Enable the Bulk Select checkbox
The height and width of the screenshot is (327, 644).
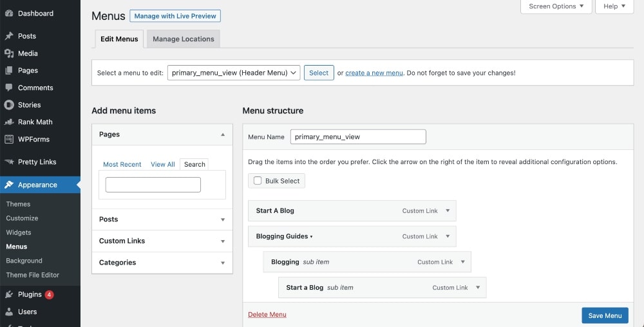tap(258, 180)
